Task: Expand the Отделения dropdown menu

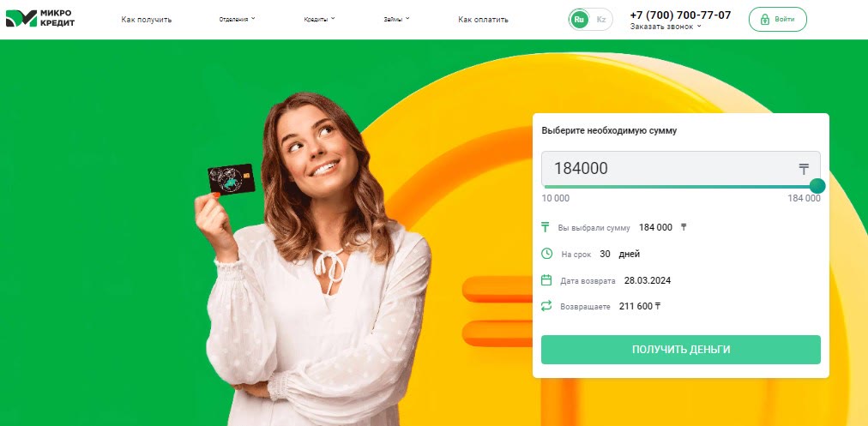Action: [x=237, y=20]
